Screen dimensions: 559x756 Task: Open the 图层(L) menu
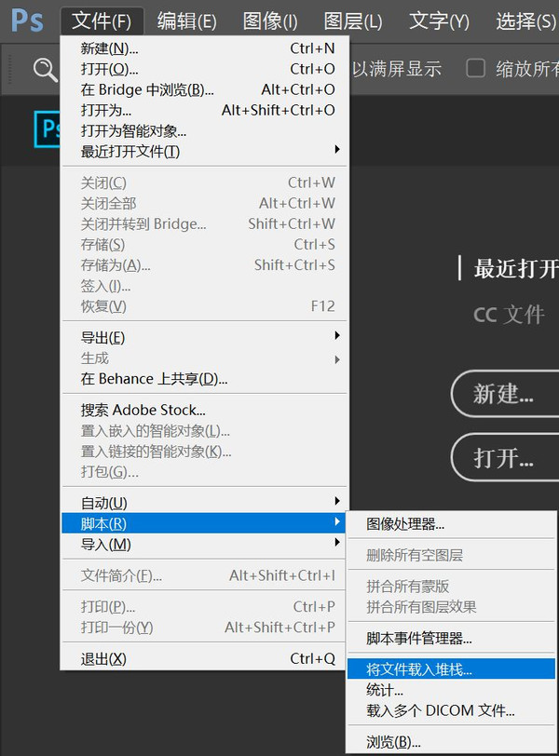(353, 21)
